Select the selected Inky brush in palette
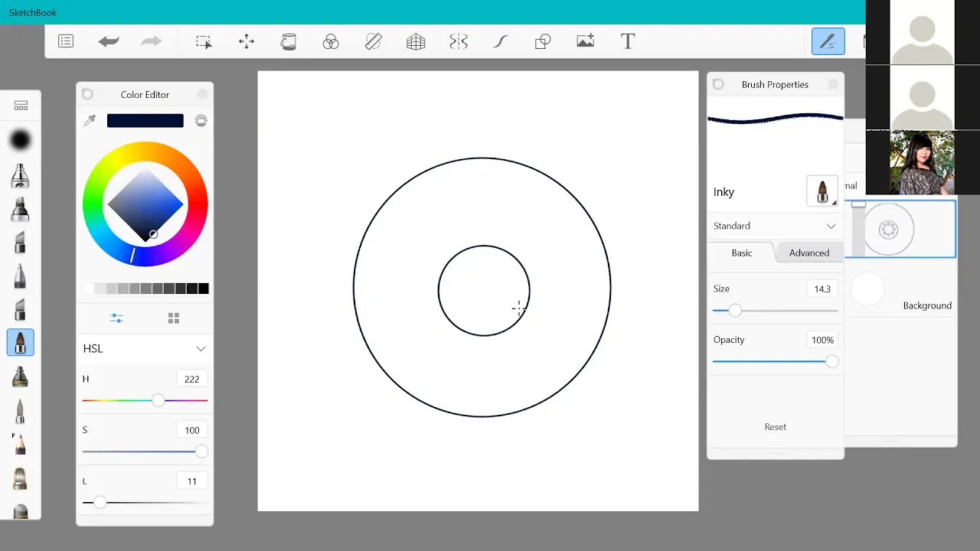 click(x=21, y=343)
